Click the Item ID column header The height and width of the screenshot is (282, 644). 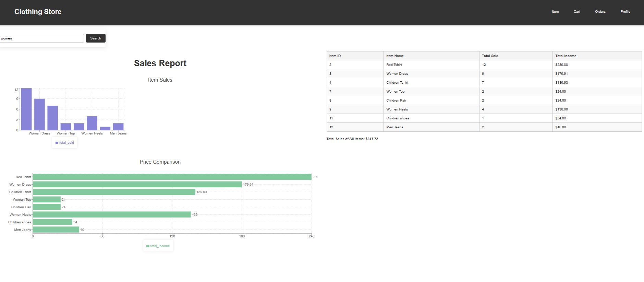pyautogui.click(x=355, y=56)
